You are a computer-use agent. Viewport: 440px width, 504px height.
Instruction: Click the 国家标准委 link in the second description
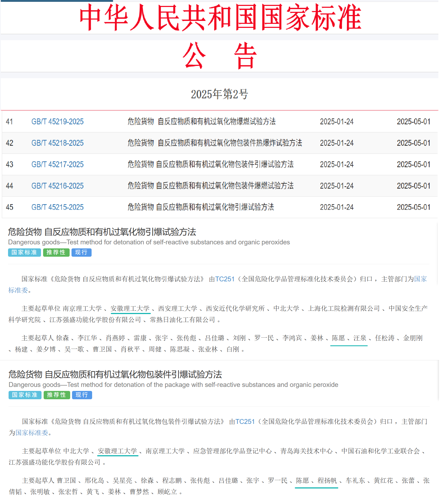tap(32, 433)
